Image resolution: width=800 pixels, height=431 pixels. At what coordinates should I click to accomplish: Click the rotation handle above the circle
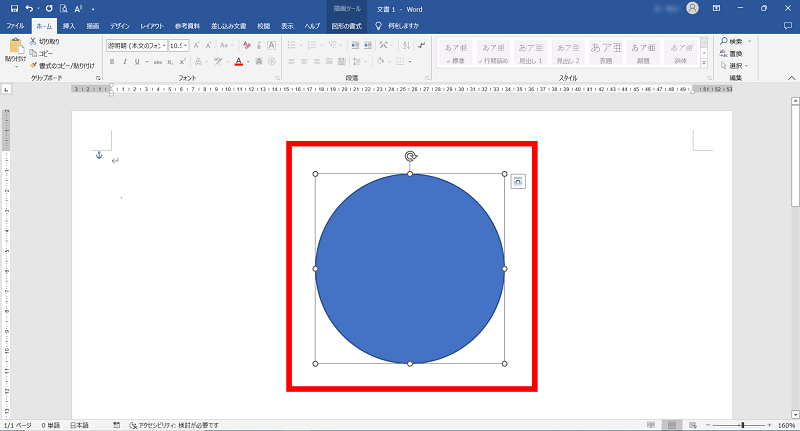[x=411, y=156]
